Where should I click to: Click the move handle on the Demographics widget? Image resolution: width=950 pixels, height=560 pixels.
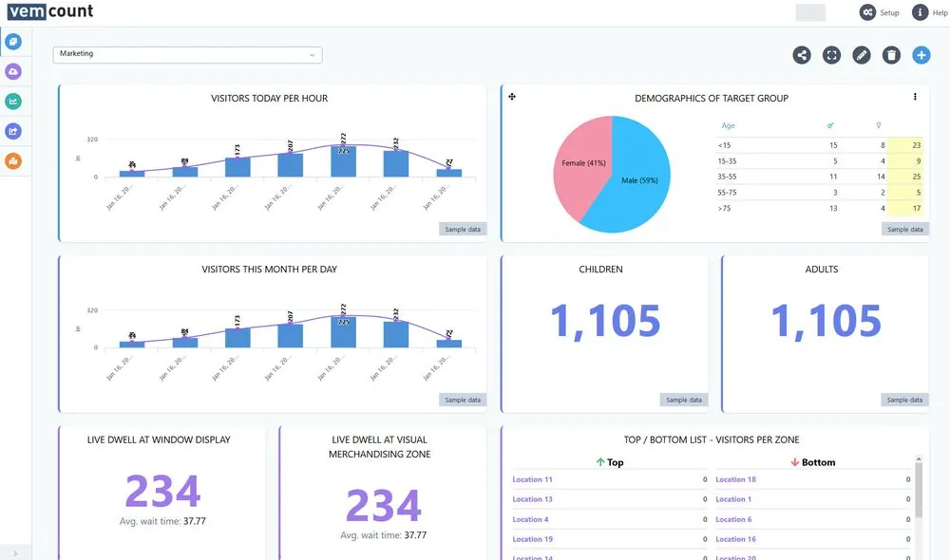512,96
